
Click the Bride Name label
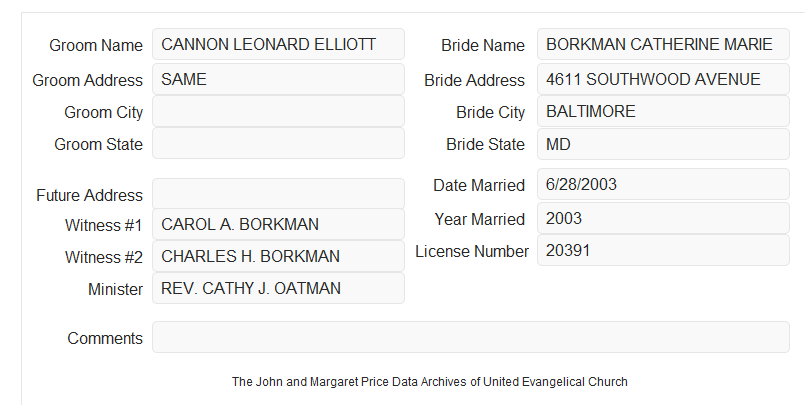tap(483, 45)
